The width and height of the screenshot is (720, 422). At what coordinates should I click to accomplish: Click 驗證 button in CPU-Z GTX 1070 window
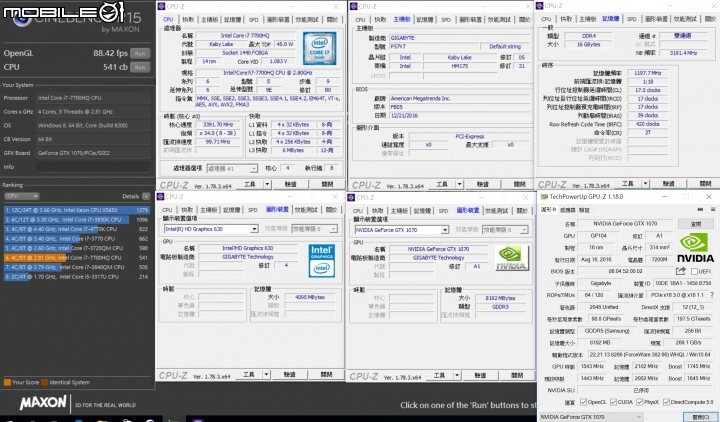click(x=480, y=376)
